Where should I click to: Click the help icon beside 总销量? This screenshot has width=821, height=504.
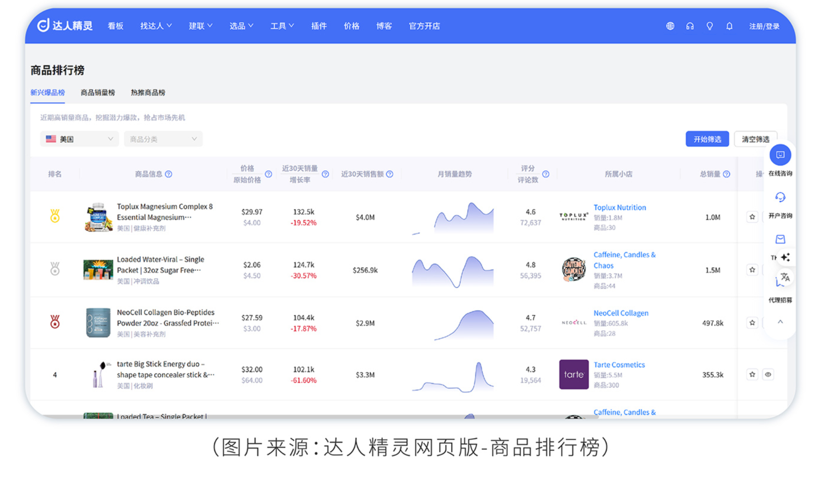tap(726, 174)
